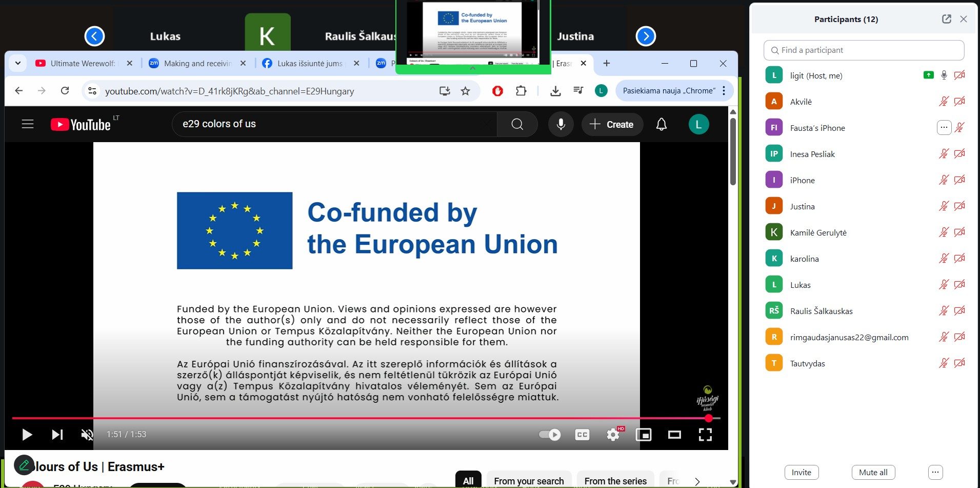
Task: Click the Invite button
Action: (801, 472)
